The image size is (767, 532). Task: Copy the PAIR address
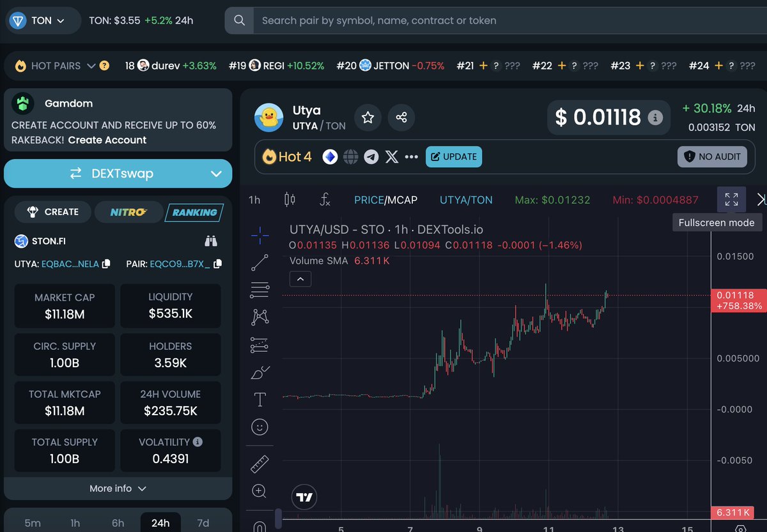[x=218, y=263]
